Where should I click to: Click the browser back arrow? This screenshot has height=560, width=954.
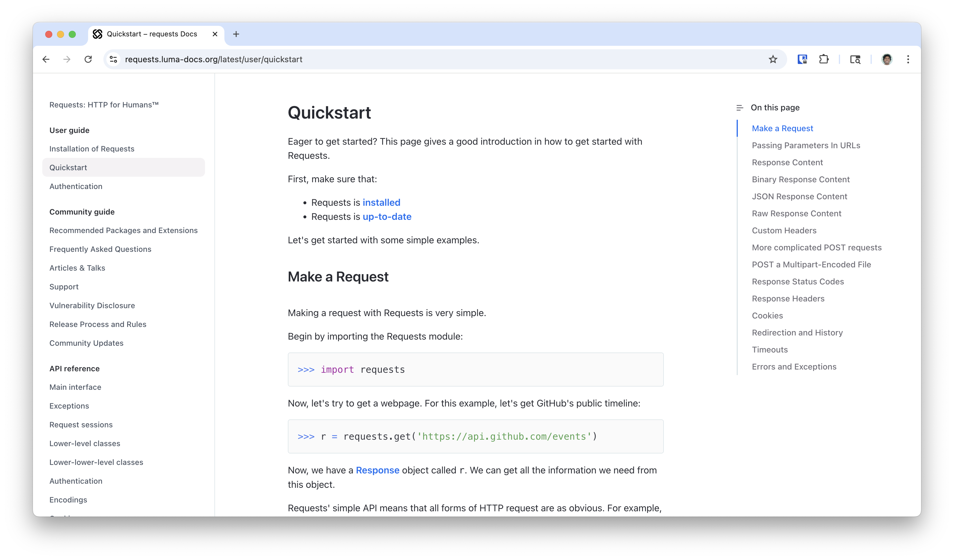[46, 59]
